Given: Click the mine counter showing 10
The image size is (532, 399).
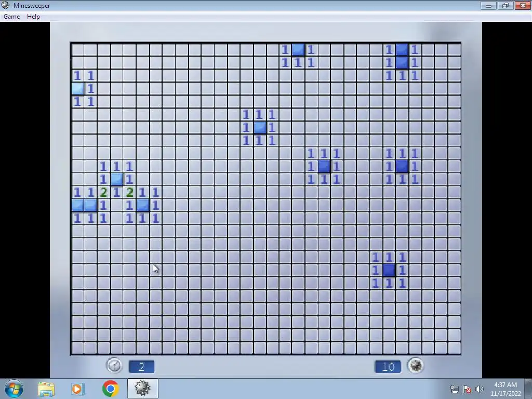Looking at the screenshot, I should coord(388,366).
